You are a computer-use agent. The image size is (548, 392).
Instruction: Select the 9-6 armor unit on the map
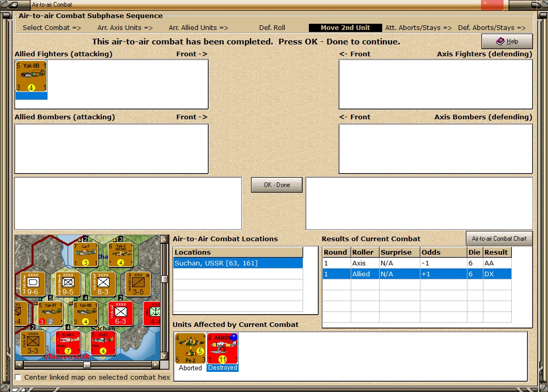click(33, 284)
